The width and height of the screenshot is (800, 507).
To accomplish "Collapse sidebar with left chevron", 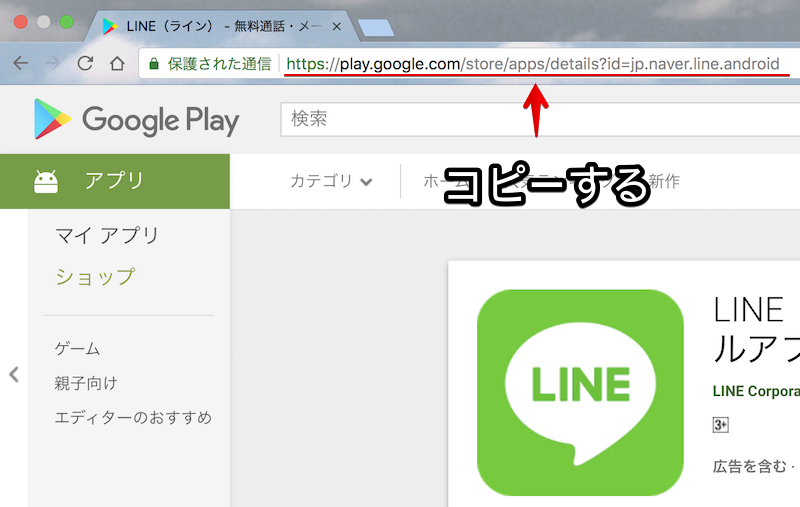I will coord(14,374).
